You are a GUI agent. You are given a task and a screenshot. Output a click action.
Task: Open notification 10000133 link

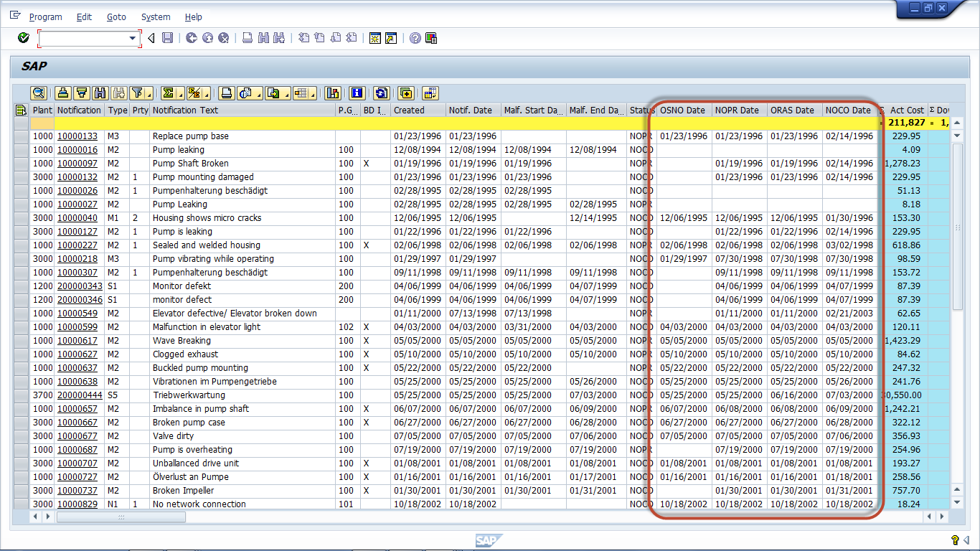point(77,136)
